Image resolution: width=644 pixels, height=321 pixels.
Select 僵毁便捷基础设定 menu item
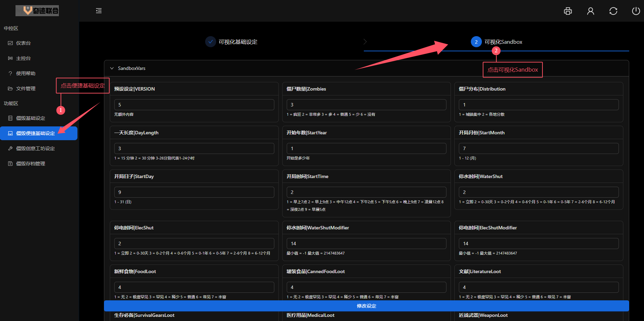[39, 133]
